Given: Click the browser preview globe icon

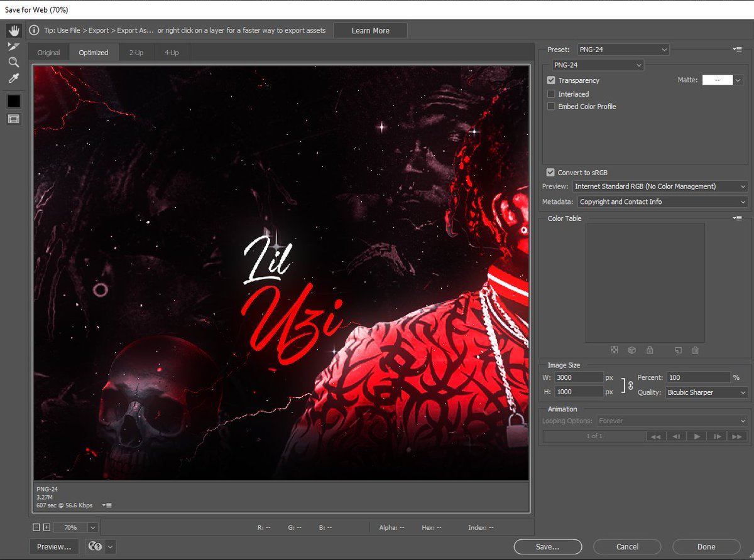Looking at the screenshot, I should click(96, 547).
